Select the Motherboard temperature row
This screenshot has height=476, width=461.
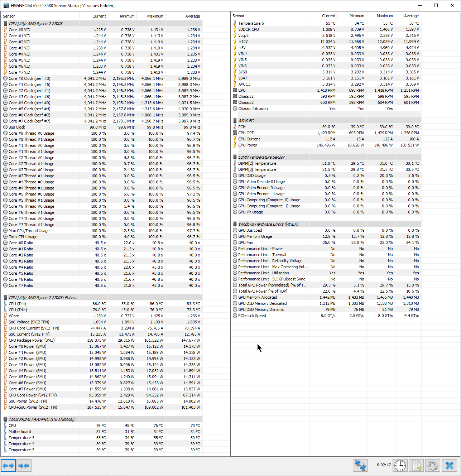point(102,432)
